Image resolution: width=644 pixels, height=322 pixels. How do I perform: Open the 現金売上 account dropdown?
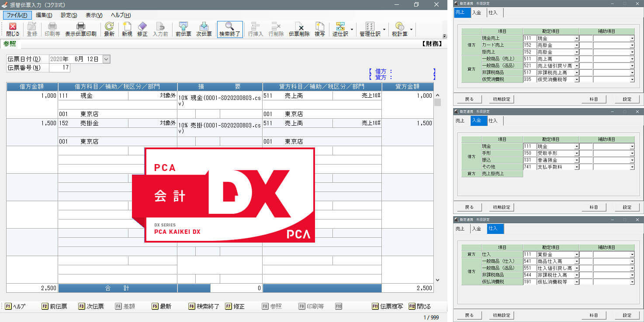[x=576, y=38]
